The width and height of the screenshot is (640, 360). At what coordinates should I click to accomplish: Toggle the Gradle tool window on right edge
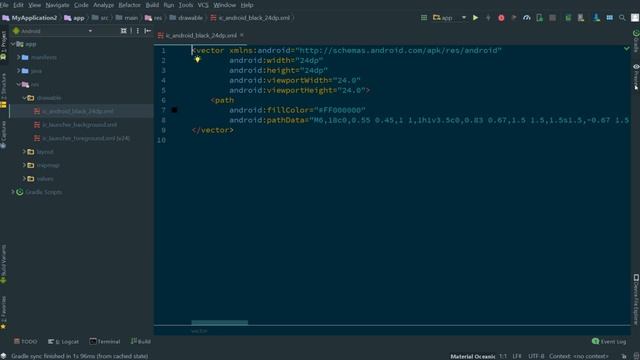tap(636, 41)
